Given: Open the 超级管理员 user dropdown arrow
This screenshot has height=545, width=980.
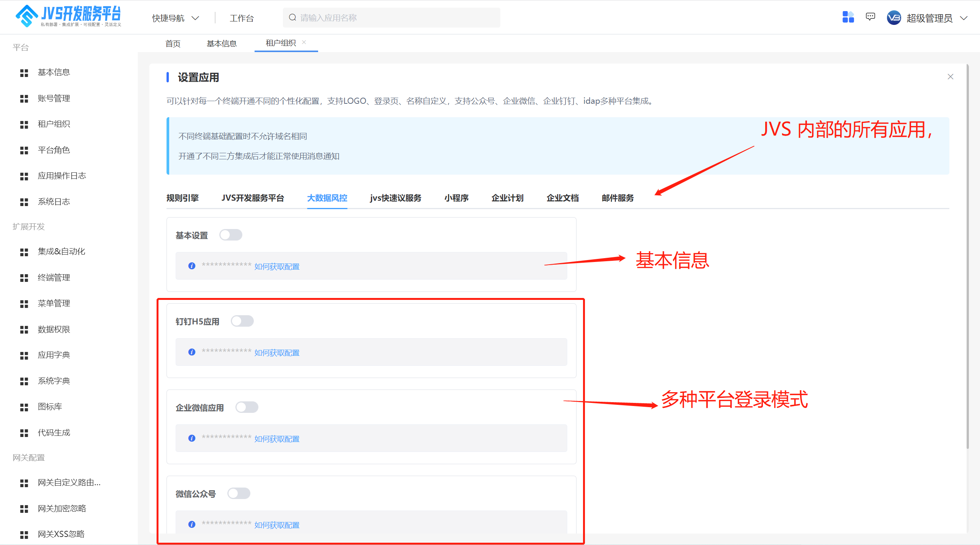Looking at the screenshot, I should click(964, 18).
